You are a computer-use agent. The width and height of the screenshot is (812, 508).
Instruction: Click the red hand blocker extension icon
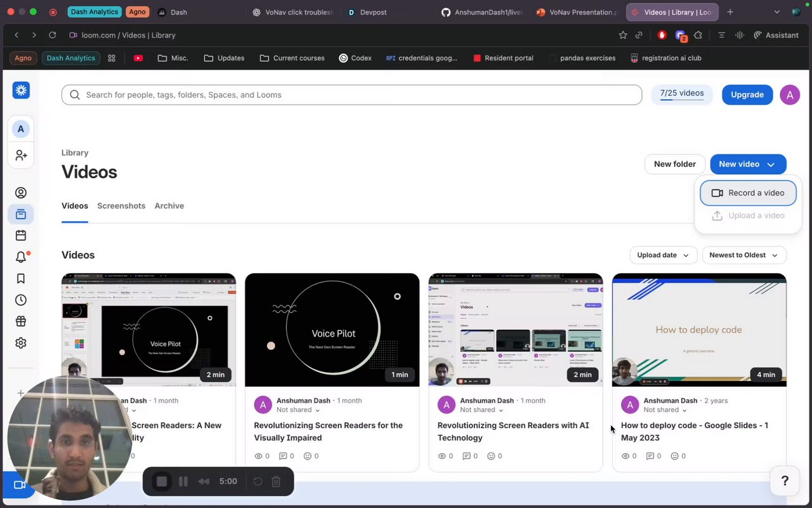click(x=662, y=35)
